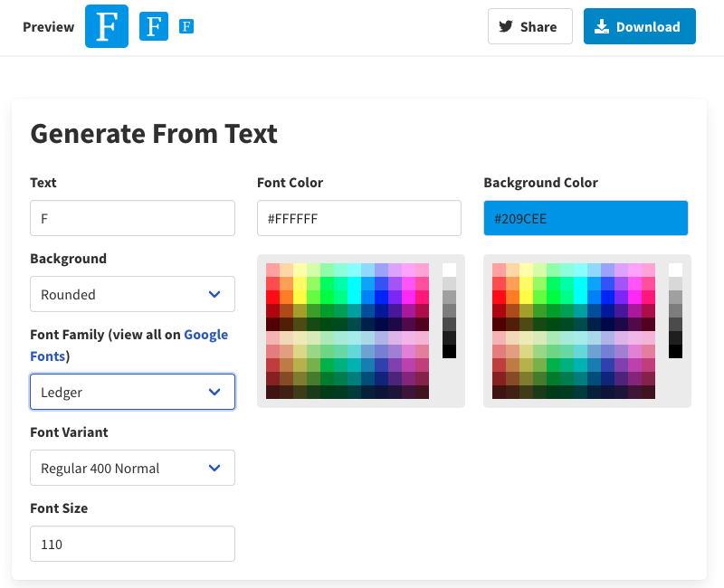Click the Background Color hex input

[x=586, y=218]
